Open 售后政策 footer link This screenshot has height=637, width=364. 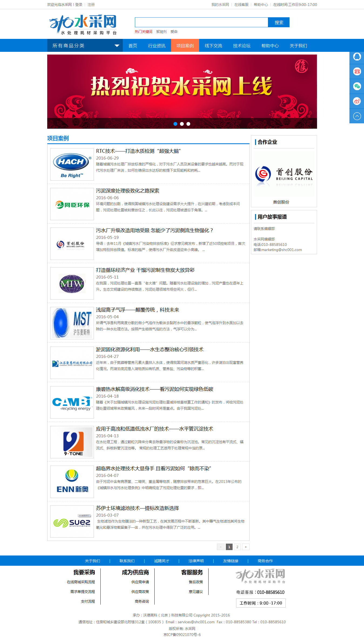click(x=196, y=582)
